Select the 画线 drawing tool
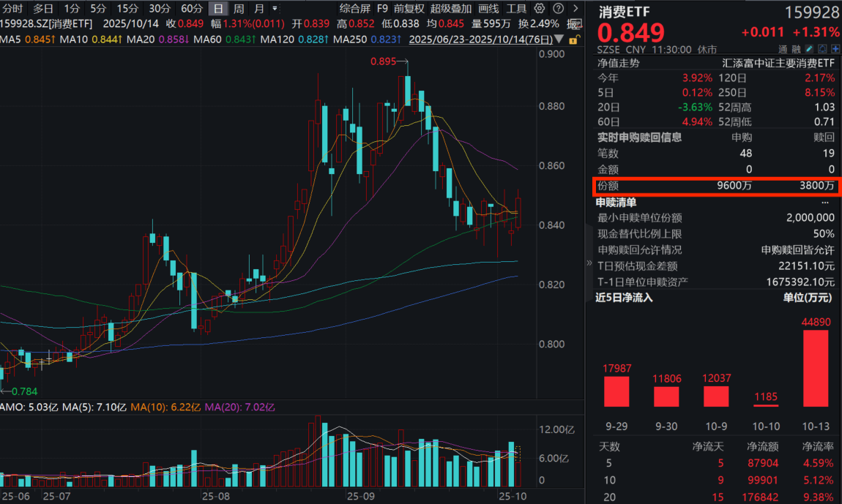 [488, 7]
